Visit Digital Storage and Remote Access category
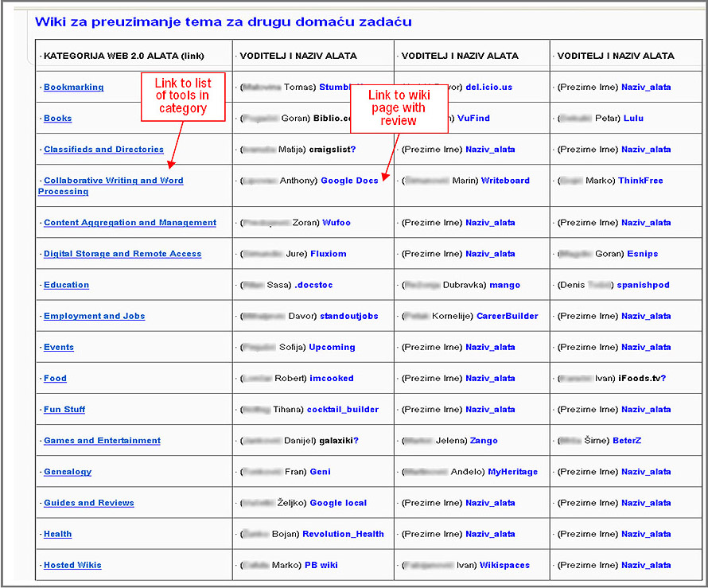 [x=123, y=254]
